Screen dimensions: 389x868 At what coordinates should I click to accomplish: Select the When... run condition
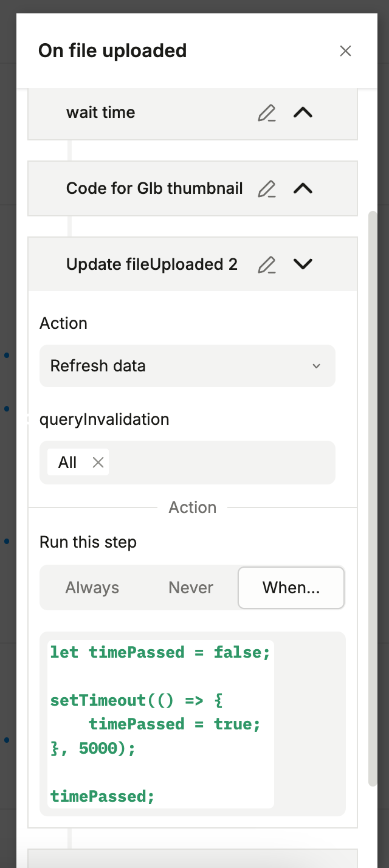click(291, 588)
